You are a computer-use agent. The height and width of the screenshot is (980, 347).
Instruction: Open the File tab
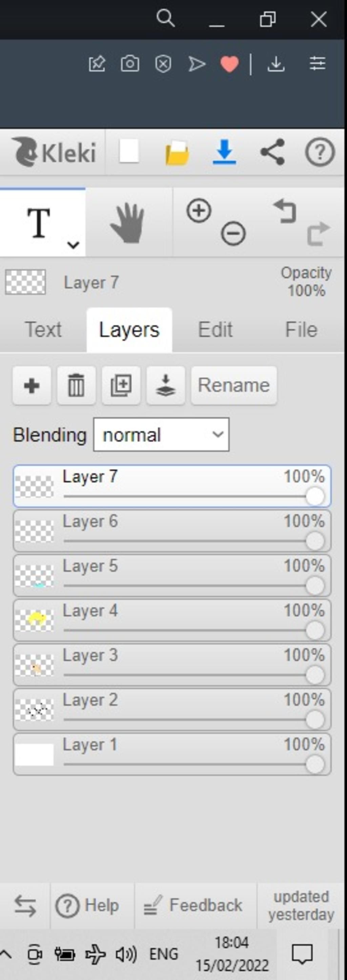coord(301,329)
